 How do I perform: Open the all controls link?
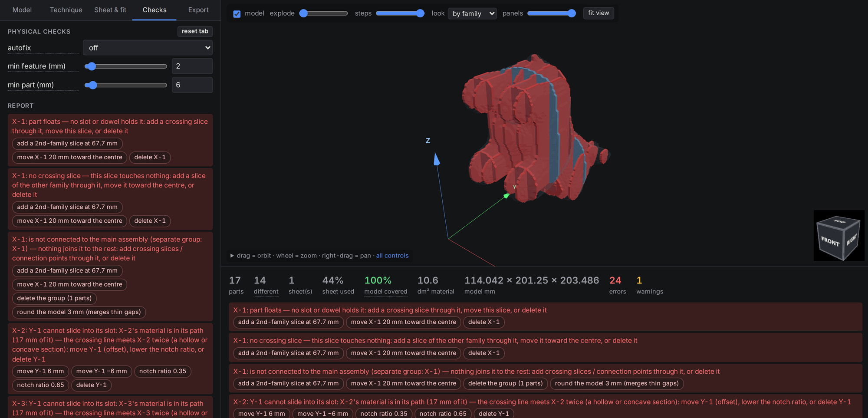point(392,256)
